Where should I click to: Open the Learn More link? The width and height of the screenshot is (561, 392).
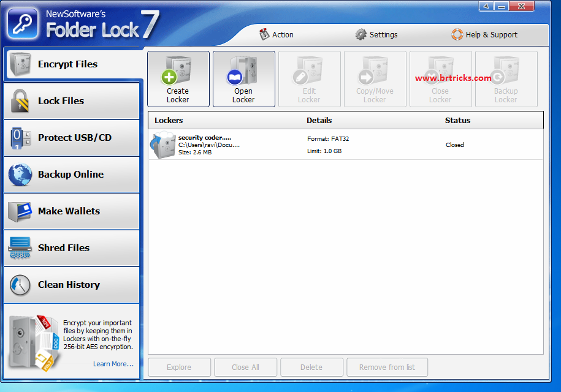coord(113,364)
